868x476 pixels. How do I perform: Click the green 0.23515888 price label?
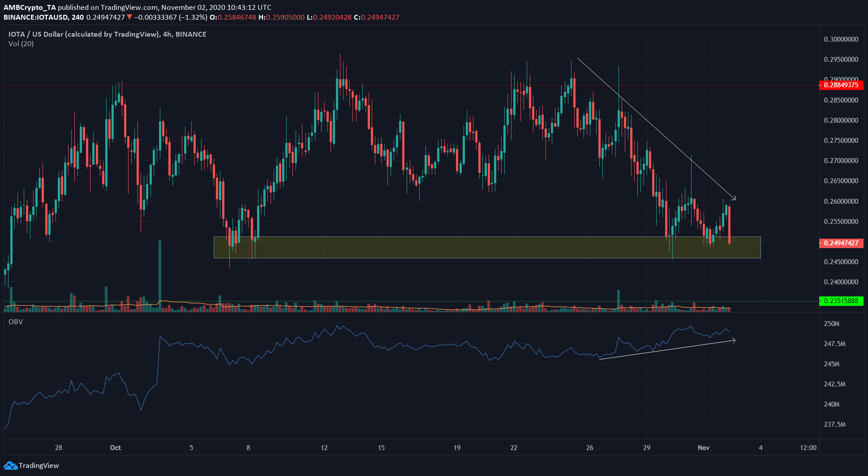pos(841,301)
